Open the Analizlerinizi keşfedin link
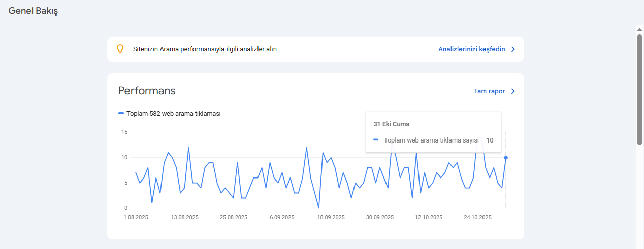This screenshot has height=249, width=644. tap(472, 49)
